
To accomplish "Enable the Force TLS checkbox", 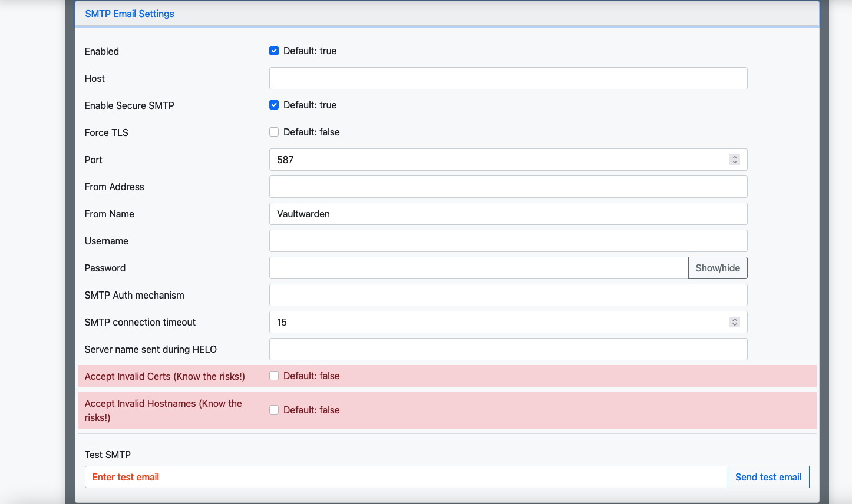I will point(274,132).
